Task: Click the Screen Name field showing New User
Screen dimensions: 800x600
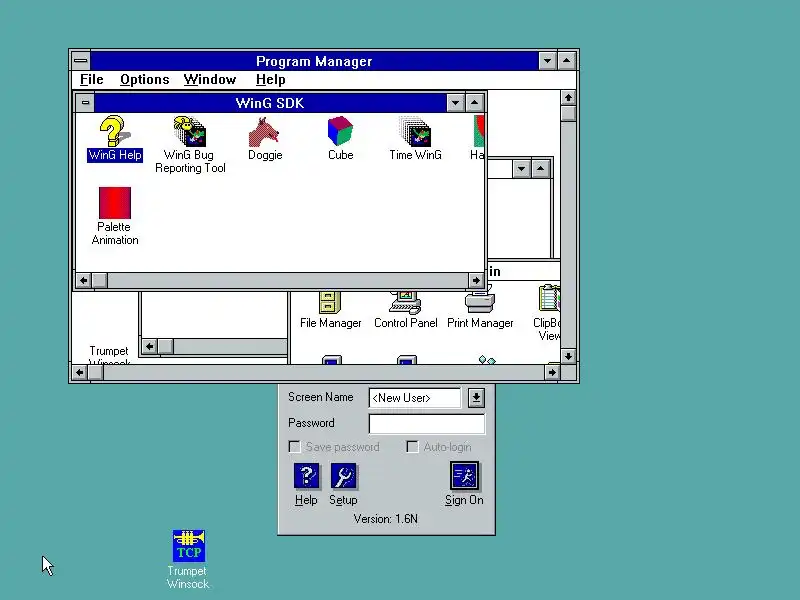Action: tap(415, 397)
